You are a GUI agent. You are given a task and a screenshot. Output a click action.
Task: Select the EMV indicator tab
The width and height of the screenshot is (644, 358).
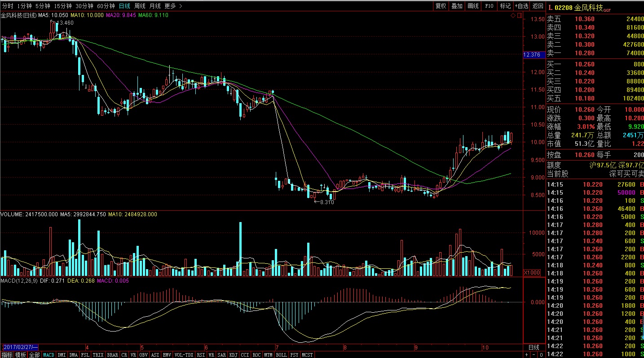click(x=167, y=355)
